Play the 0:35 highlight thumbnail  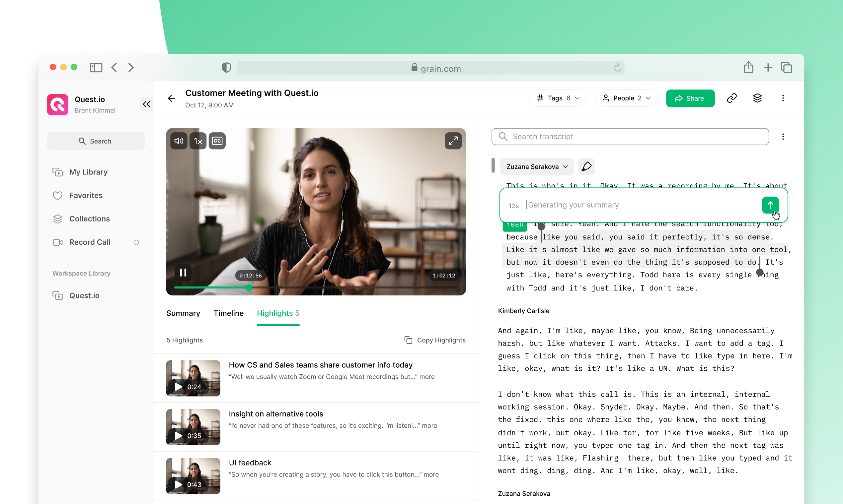[193, 427]
